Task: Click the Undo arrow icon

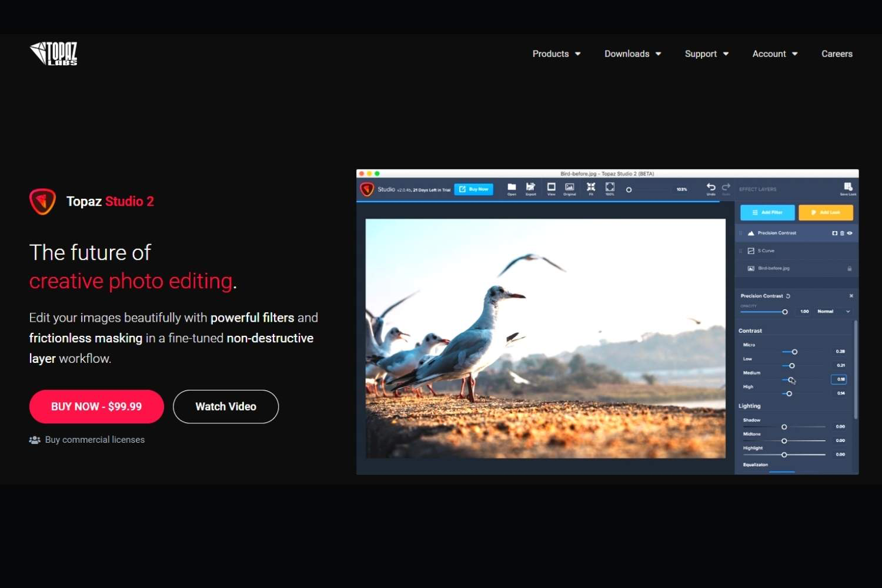Action: [711, 187]
